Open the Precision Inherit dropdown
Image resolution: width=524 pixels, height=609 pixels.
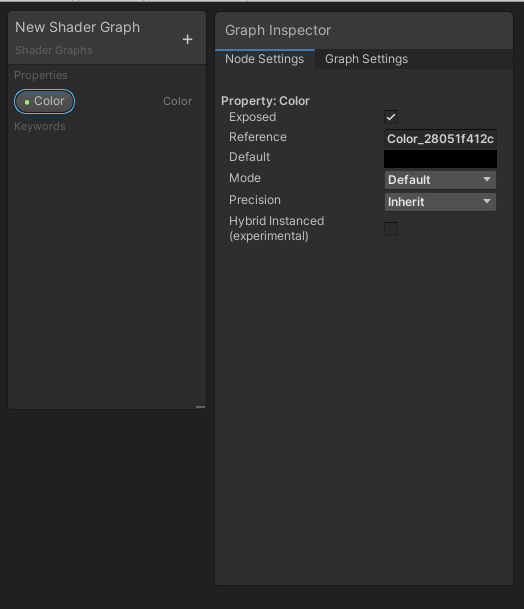(x=440, y=202)
